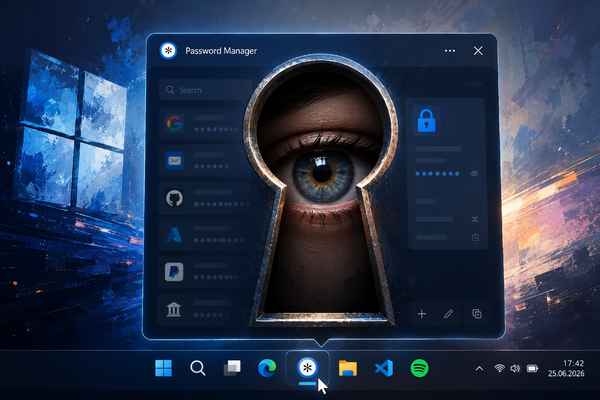Open Task View on the taskbar
Viewport: 600px width, 400px height.
coord(232,368)
